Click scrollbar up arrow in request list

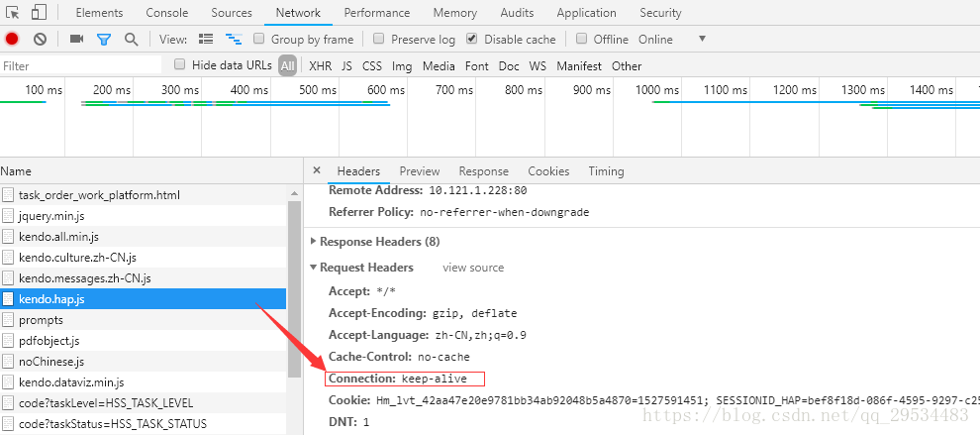pyautogui.click(x=294, y=194)
